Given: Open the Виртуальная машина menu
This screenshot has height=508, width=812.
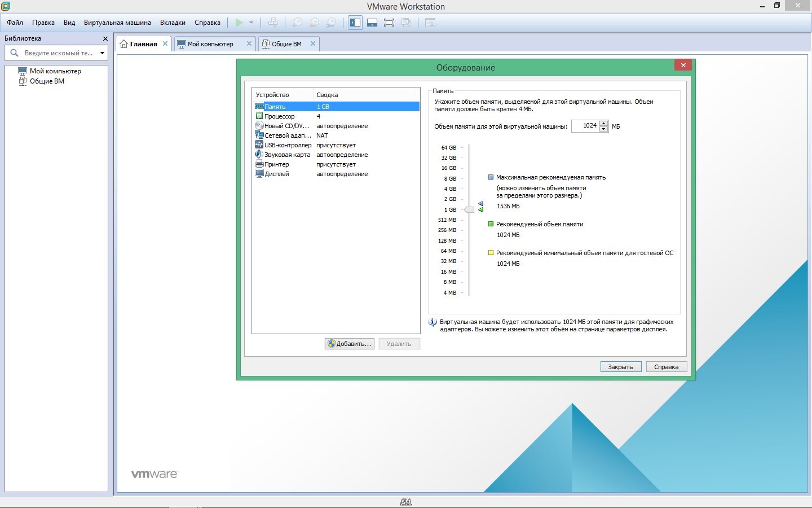Looking at the screenshot, I should pos(117,23).
